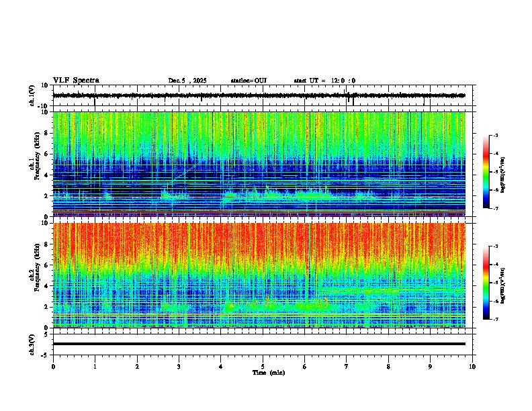This screenshot has height=411, width=532.
Task: Click the ch.2 spectrogram color bar
Action: coord(486,283)
